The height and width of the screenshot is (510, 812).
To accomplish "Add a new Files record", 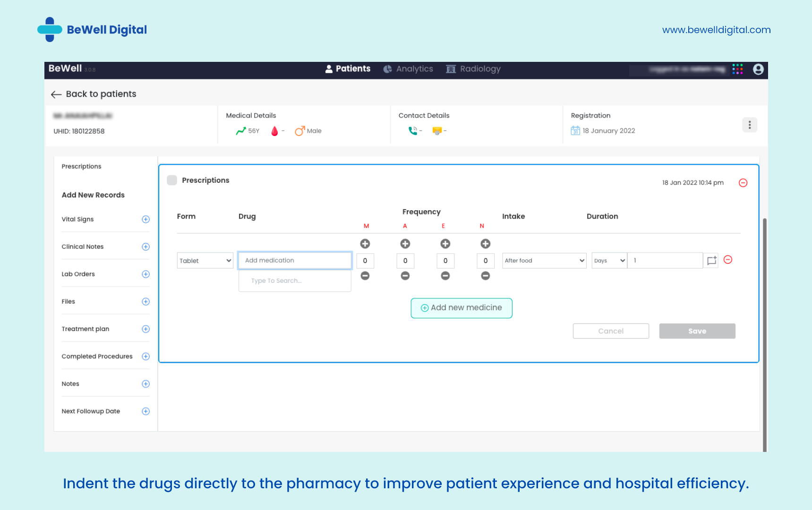I will [x=145, y=301].
